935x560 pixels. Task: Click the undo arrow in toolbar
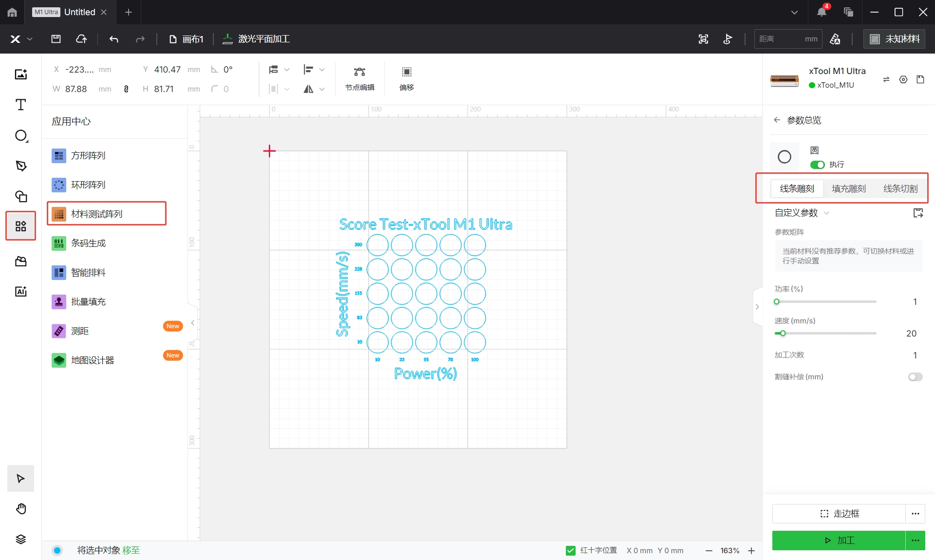pyautogui.click(x=114, y=39)
